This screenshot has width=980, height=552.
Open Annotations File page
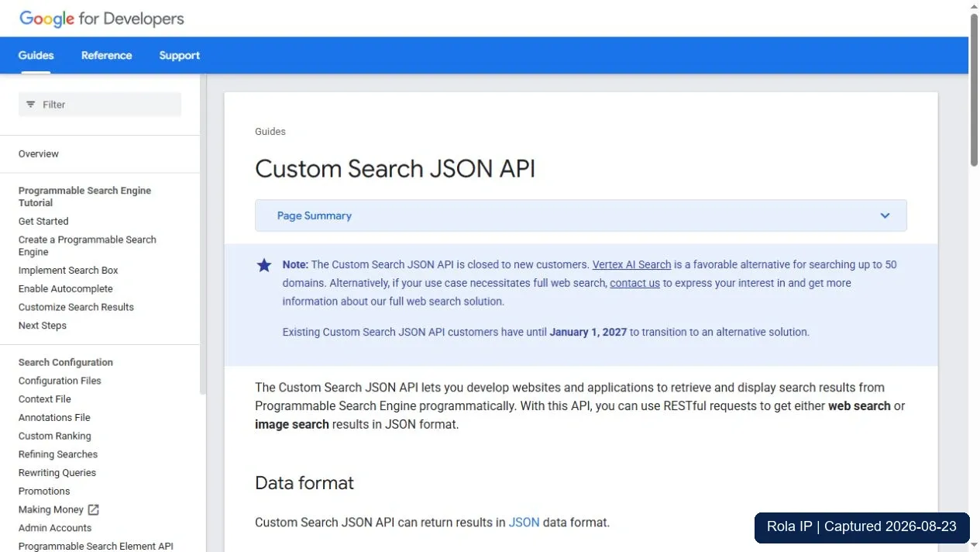[54, 417]
